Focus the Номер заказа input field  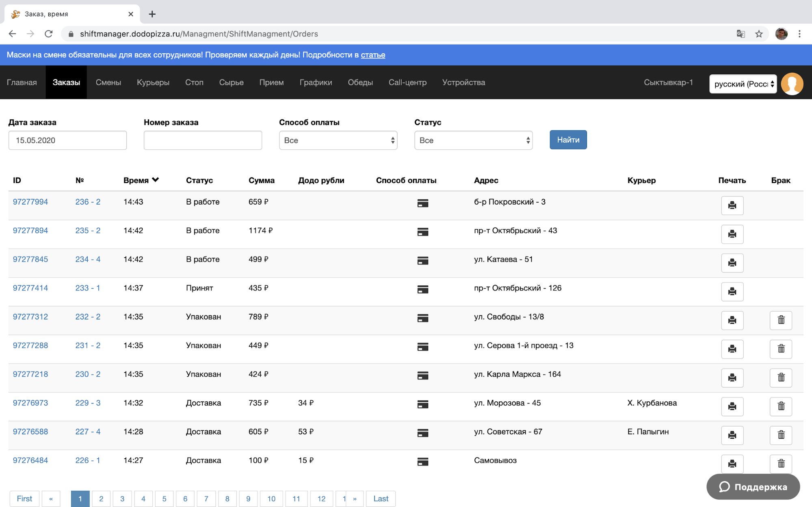203,140
